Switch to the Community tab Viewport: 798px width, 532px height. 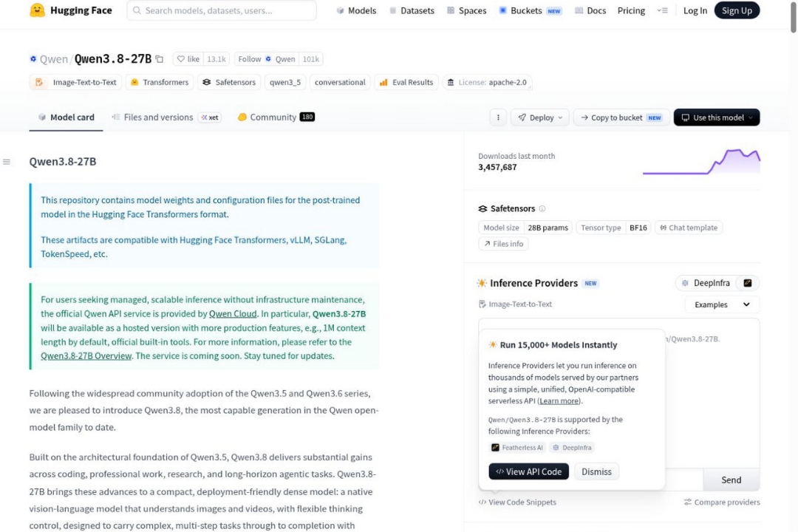click(276, 117)
